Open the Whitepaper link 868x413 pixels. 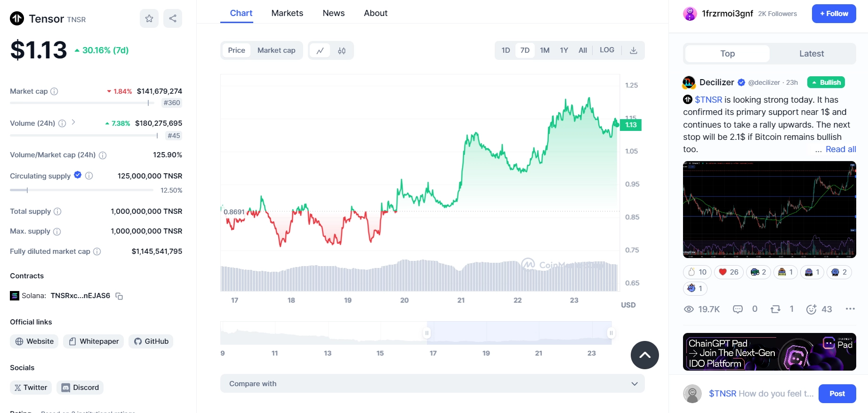(93, 341)
